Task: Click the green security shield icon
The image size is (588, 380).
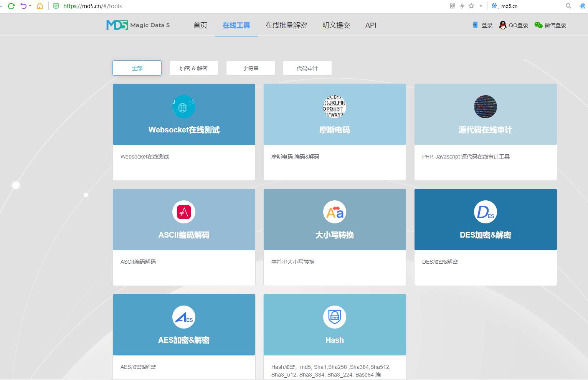Action: tap(56, 6)
